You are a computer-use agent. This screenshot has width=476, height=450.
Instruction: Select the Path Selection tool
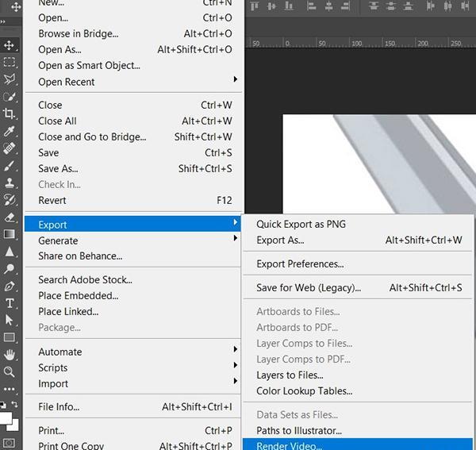(x=9, y=320)
